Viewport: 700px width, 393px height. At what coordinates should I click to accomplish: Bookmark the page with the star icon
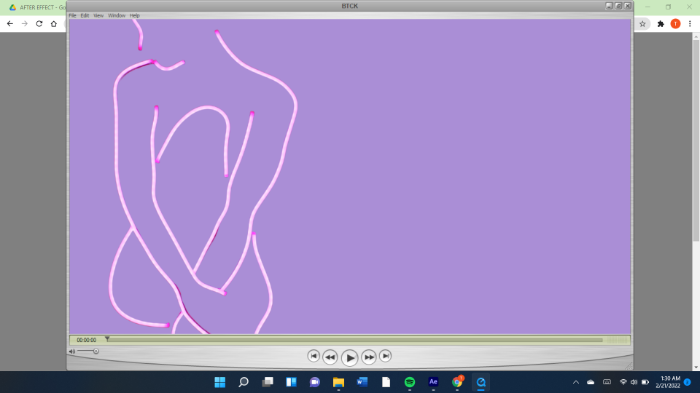tap(642, 24)
